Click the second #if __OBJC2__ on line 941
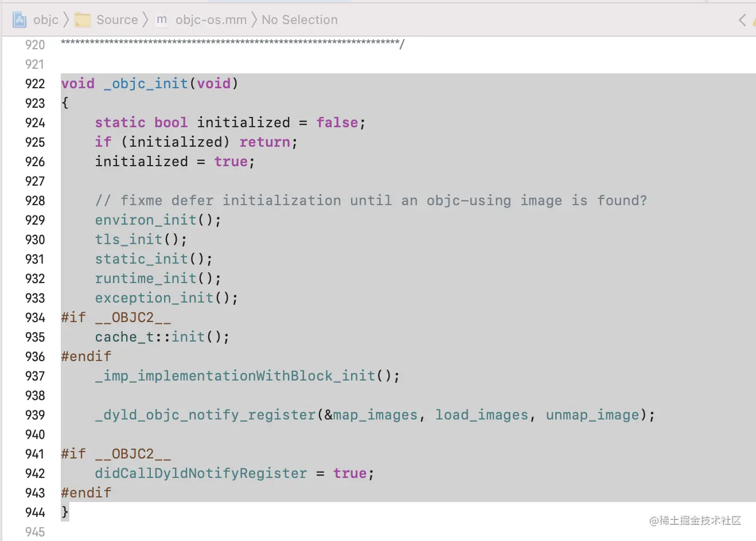This screenshot has width=756, height=541. [116, 454]
